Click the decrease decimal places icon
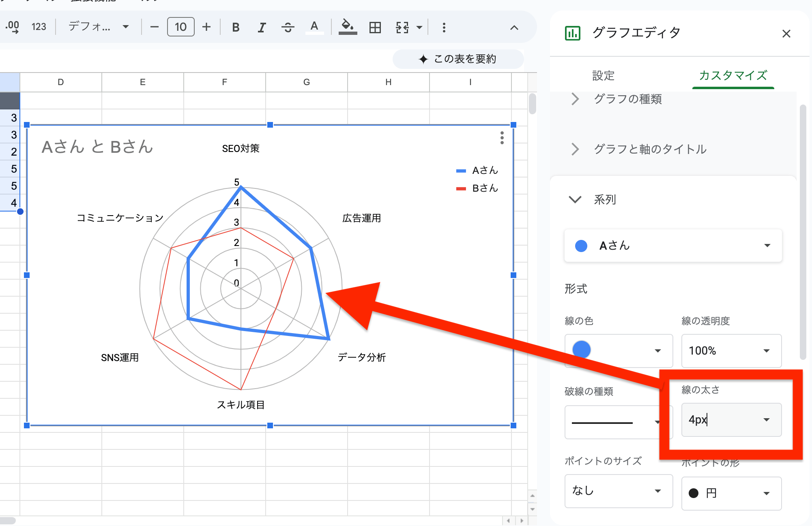 click(13, 27)
